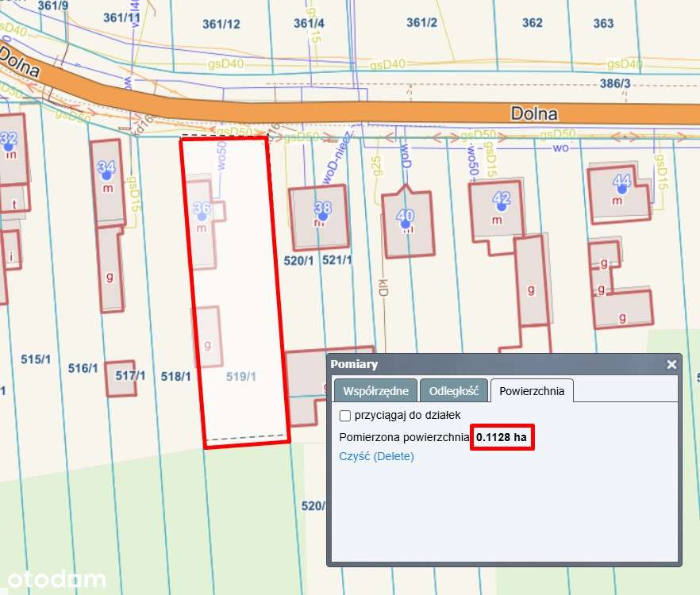The width and height of the screenshot is (700, 595).
Task: Click parcel label 515/1
Action: [x=36, y=359]
